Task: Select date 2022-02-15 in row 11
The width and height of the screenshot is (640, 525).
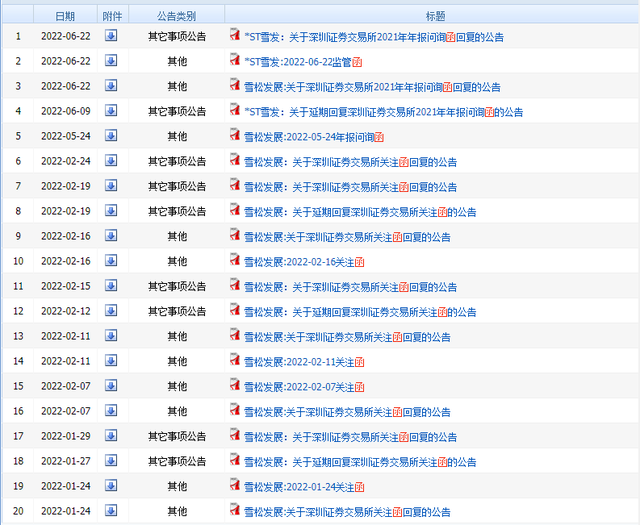Action: [66, 286]
